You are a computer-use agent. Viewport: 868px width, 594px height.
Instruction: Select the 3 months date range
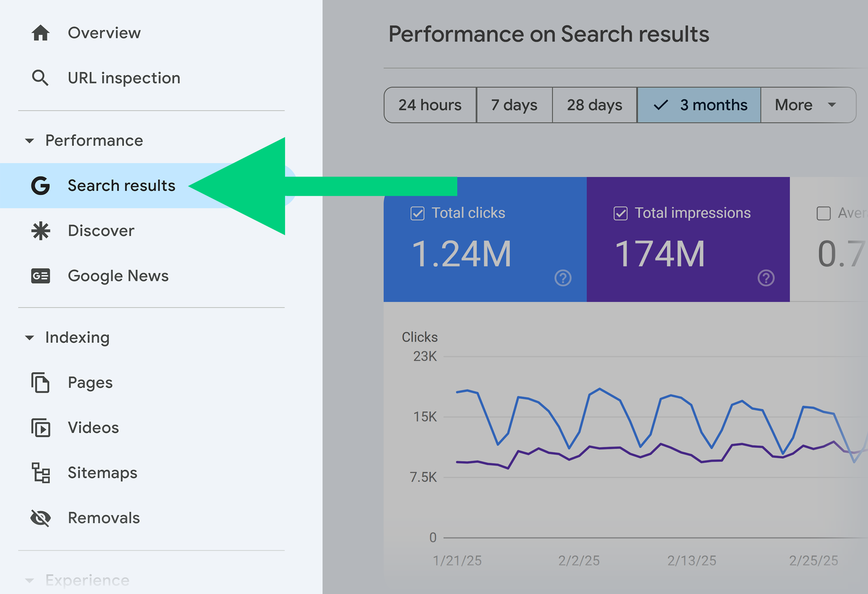(x=699, y=105)
